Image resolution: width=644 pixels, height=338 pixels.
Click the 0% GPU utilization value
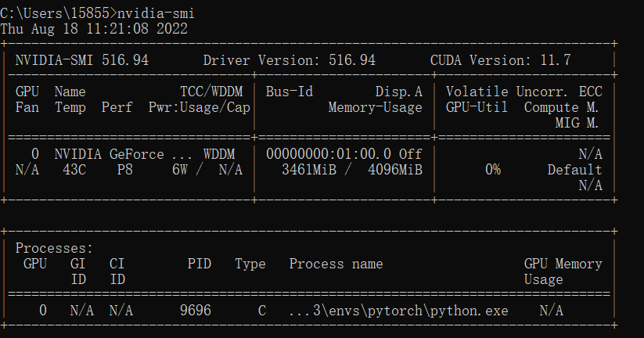(x=493, y=170)
